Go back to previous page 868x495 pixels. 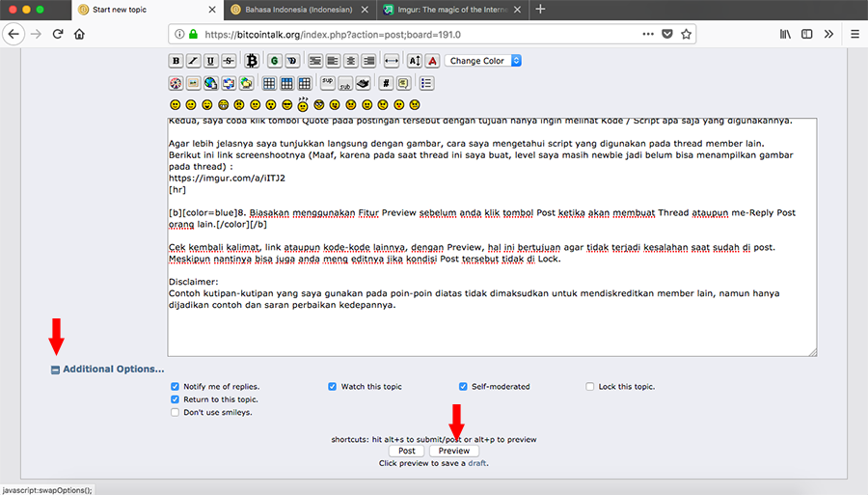tap(14, 35)
